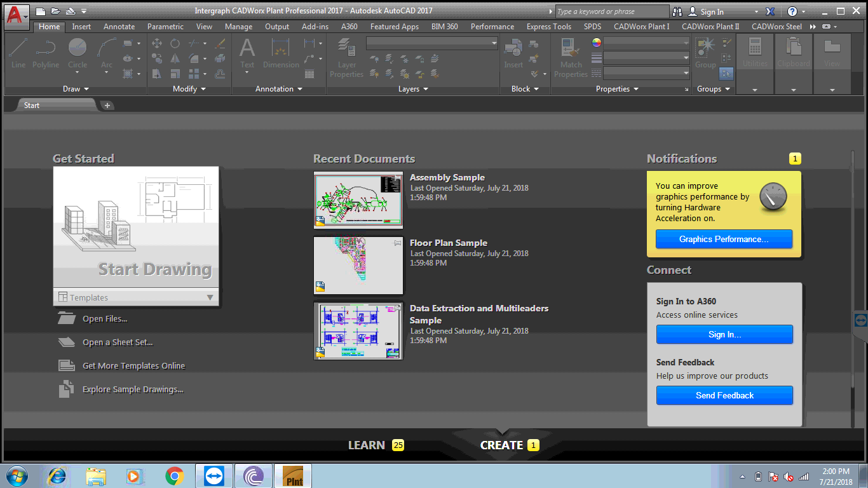Open Layer Properties manager

pos(347,58)
